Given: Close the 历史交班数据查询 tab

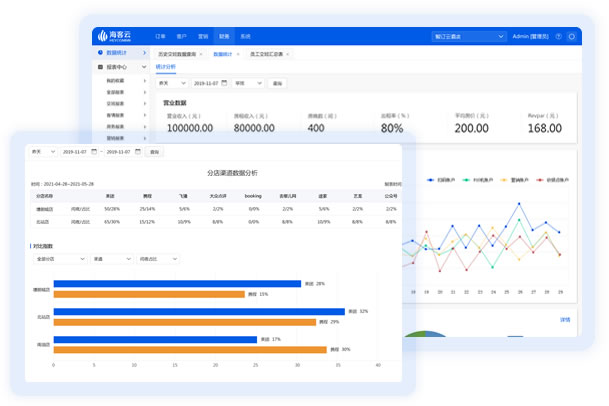Looking at the screenshot, I should click(x=200, y=53).
